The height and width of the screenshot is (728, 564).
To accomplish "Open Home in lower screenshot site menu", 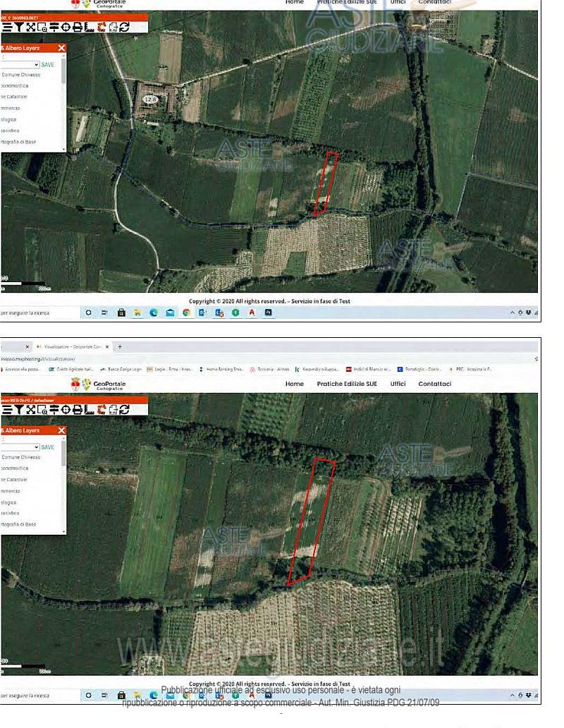I will pos(295,384).
